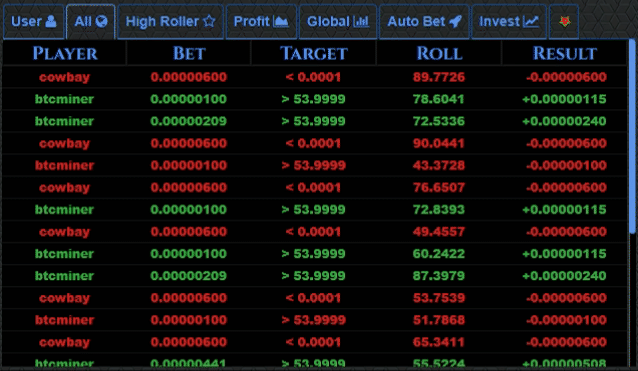Click the Roll column header
The width and height of the screenshot is (638, 371).
pyautogui.click(x=439, y=53)
